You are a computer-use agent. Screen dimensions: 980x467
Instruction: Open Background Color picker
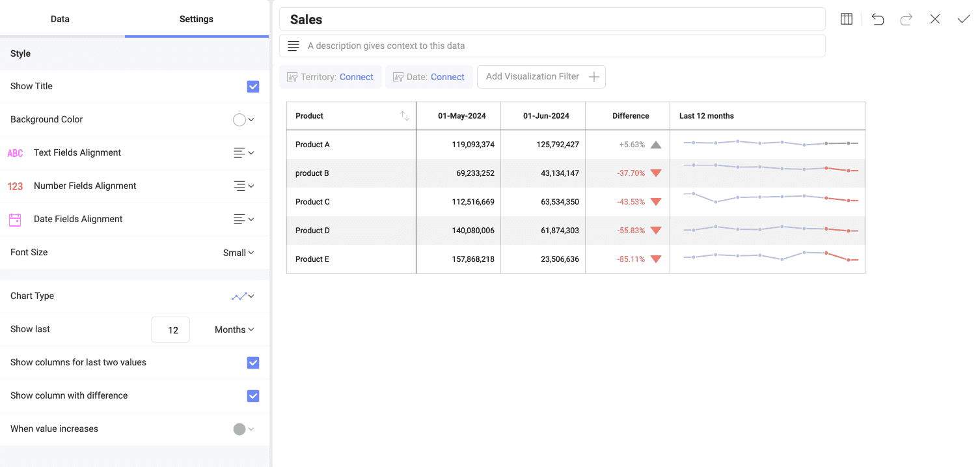pyautogui.click(x=243, y=120)
